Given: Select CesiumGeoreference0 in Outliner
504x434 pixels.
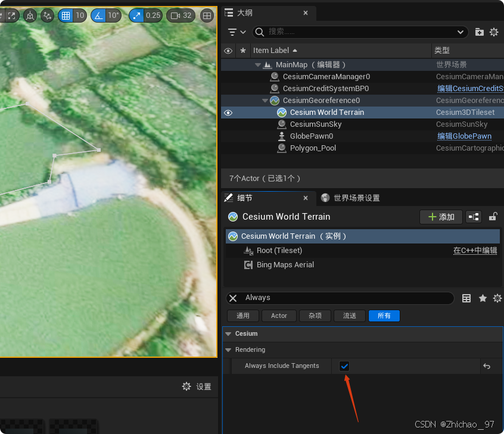Looking at the screenshot, I should (321, 101).
